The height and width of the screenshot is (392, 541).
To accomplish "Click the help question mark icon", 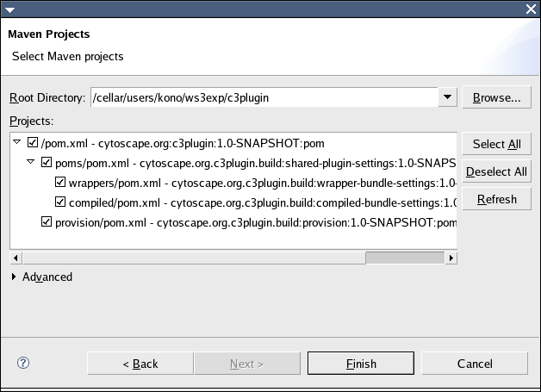I will point(23,364).
